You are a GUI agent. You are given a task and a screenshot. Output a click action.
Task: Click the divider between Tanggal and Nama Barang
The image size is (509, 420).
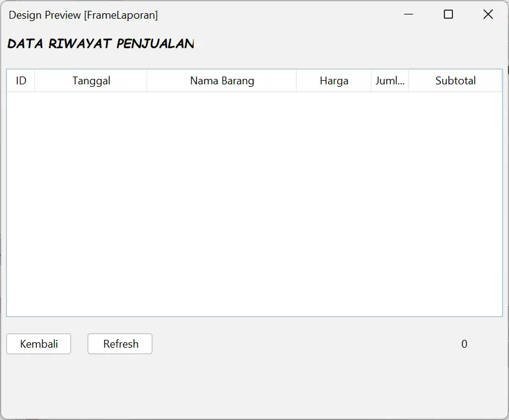tap(147, 81)
